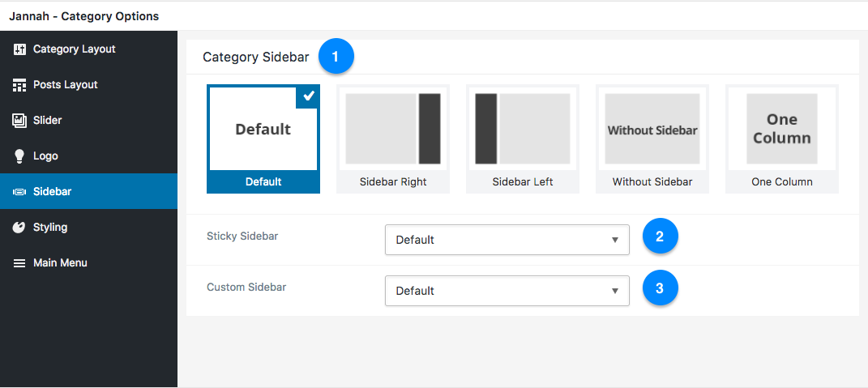Select the Without Sidebar layout option
Screen dimensions: 868x388
[x=652, y=139]
